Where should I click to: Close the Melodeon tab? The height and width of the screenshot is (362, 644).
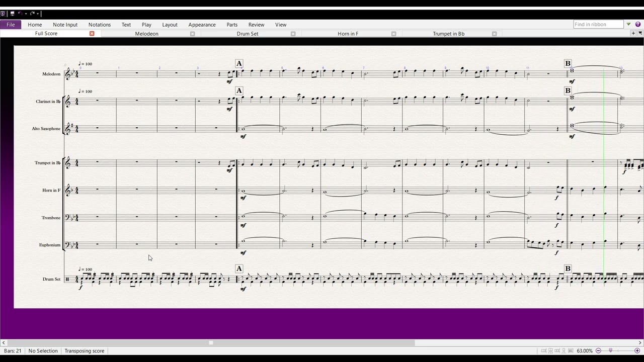(x=192, y=34)
